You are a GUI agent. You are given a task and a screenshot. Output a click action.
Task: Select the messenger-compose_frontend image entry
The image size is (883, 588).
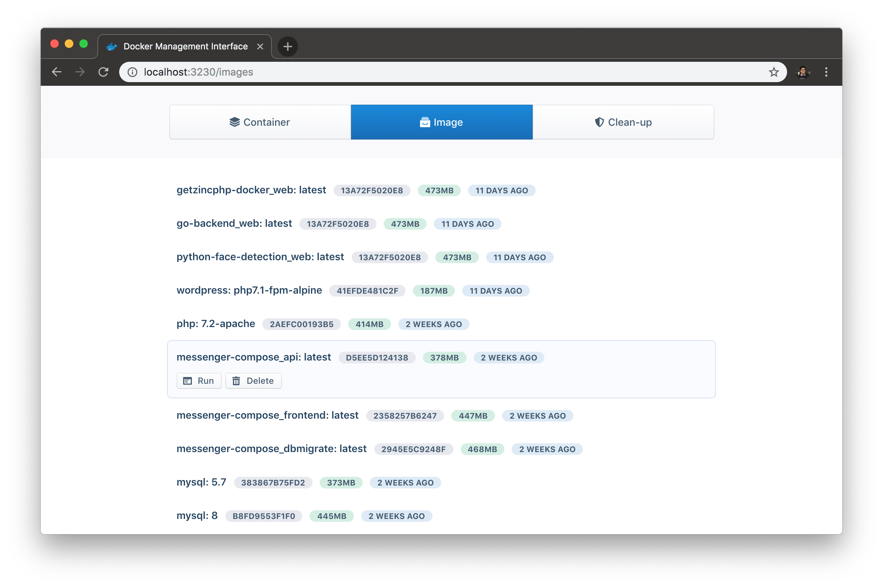(267, 415)
